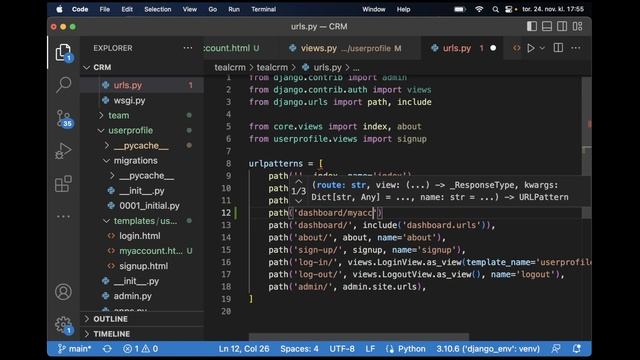
Task: Click the main* git branch indicator
Action: pyautogui.click(x=74, y=349)
